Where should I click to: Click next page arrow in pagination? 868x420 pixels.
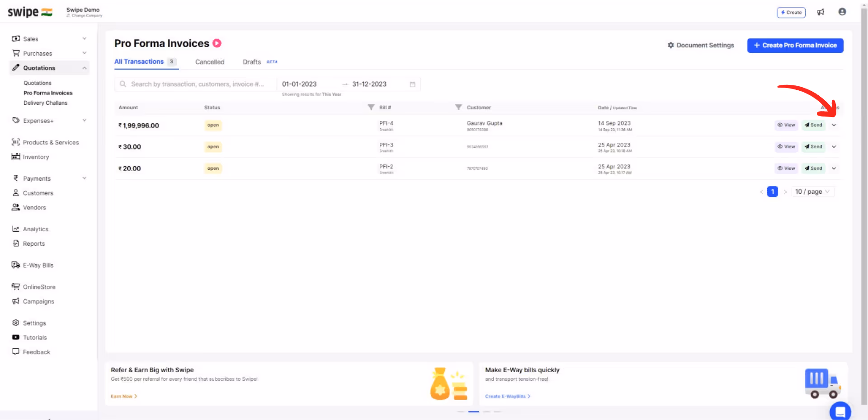point(785,192)
